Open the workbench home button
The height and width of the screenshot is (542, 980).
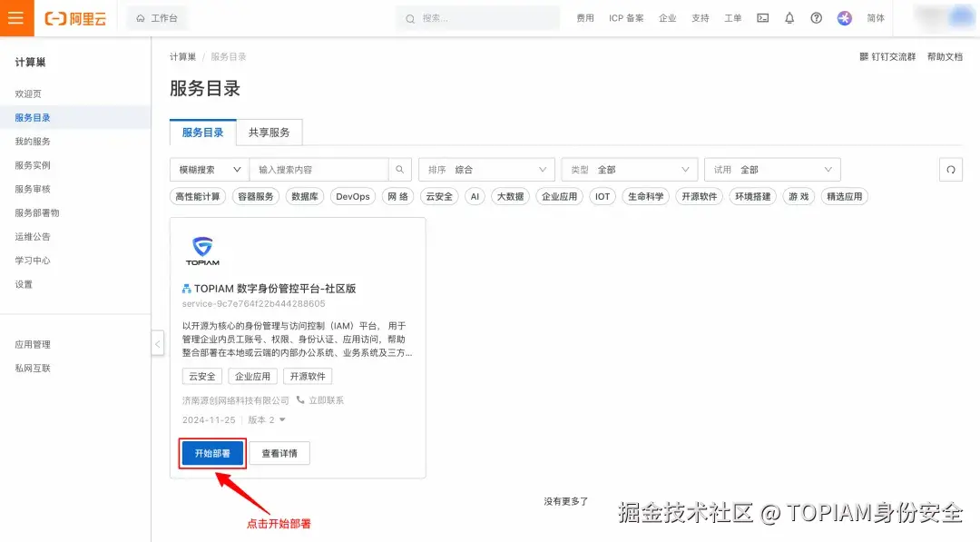point(157,19)
